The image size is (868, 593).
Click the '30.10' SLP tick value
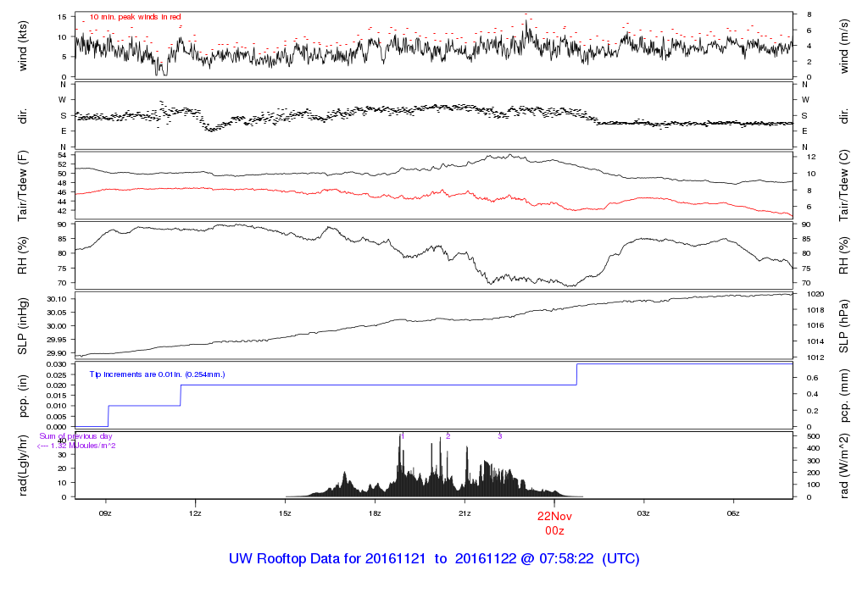(x=57, y=299)
